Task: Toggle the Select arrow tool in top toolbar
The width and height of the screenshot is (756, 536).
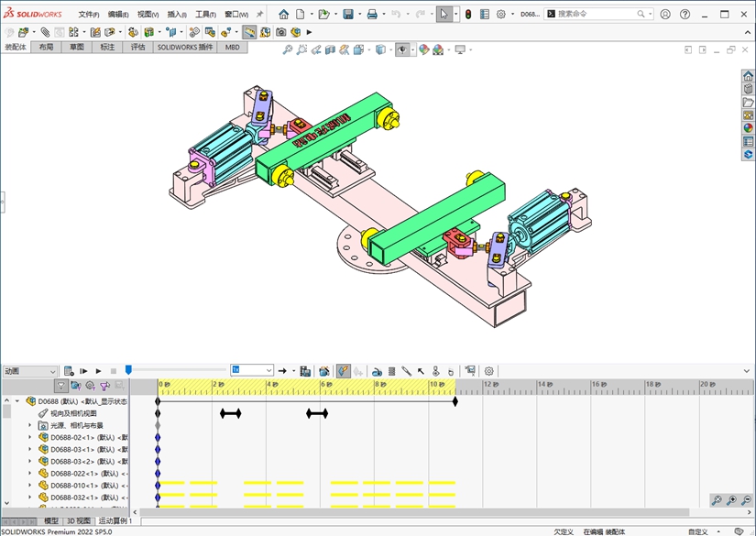Action: [x=444, y=15]
